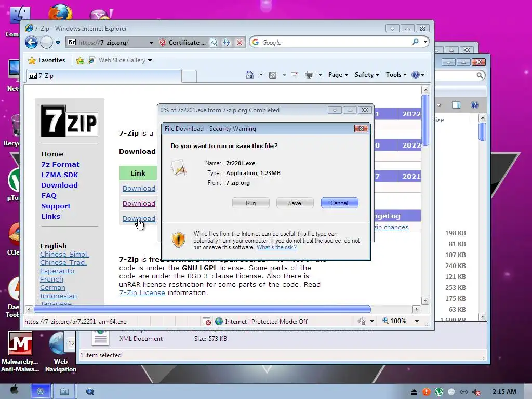The image size is (532, 399).
Task: Click the Certificate error shield indicator
Action: pyautogui.click(x=183, y=43)
